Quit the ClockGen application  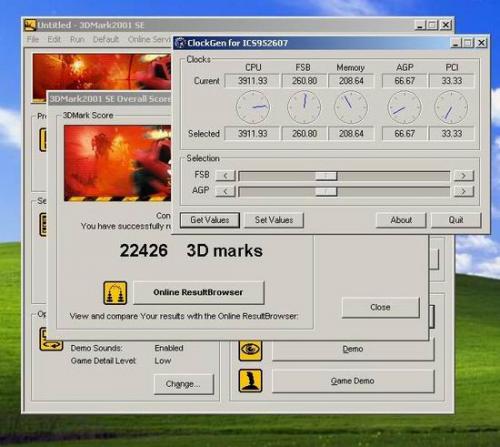456,220
